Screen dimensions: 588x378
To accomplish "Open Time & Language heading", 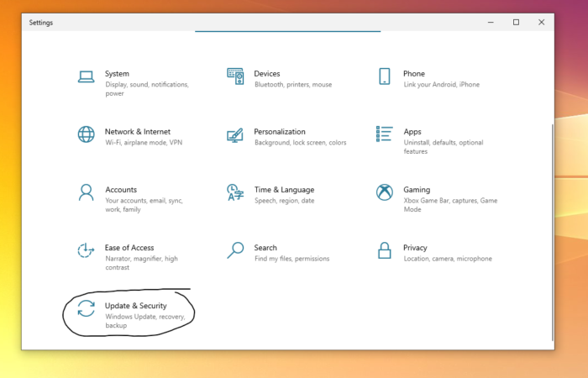I will (x=284, y=189).
